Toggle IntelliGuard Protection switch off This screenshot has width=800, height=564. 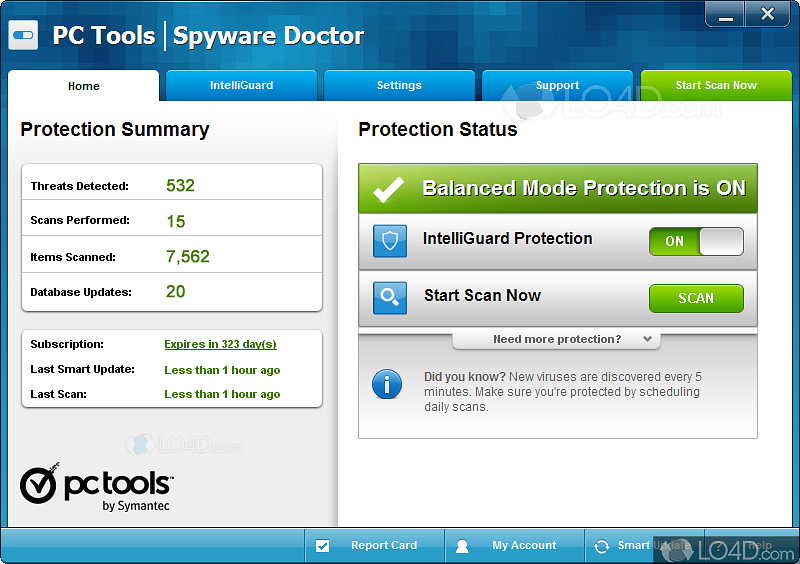point(696,241)
